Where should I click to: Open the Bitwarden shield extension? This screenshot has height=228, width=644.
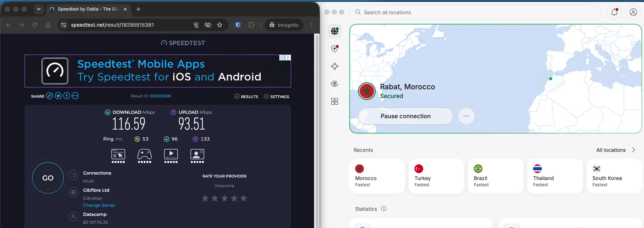coord(238,25)
